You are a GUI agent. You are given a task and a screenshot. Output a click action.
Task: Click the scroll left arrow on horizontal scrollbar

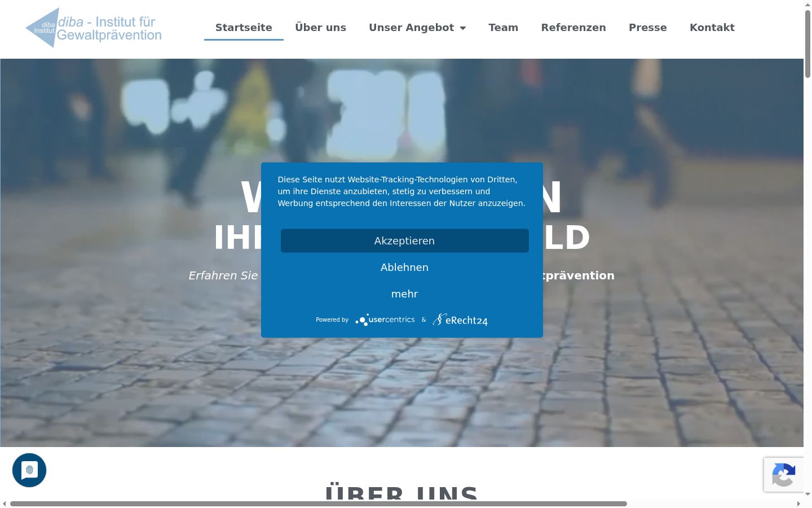point(5,503)
